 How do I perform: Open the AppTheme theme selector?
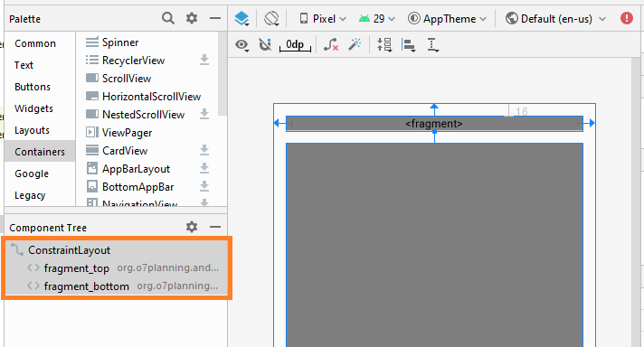pos(447,19)
